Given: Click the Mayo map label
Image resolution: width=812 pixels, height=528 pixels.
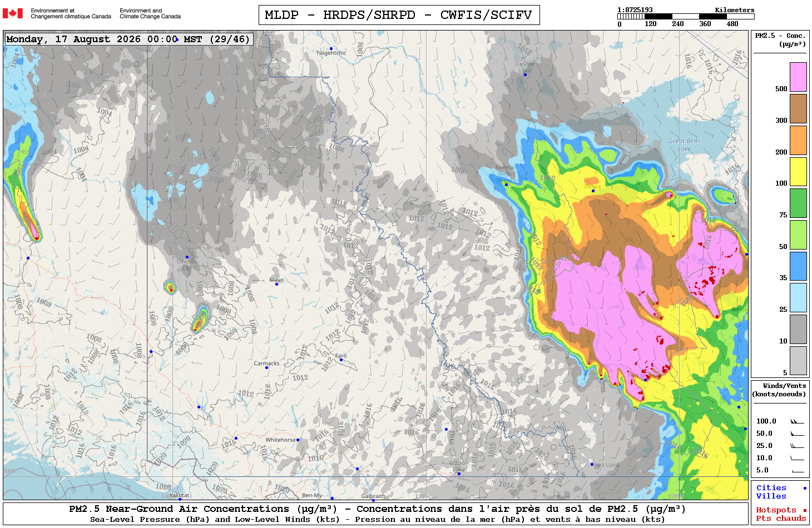Looking at the screenshot, I should 276,280.
